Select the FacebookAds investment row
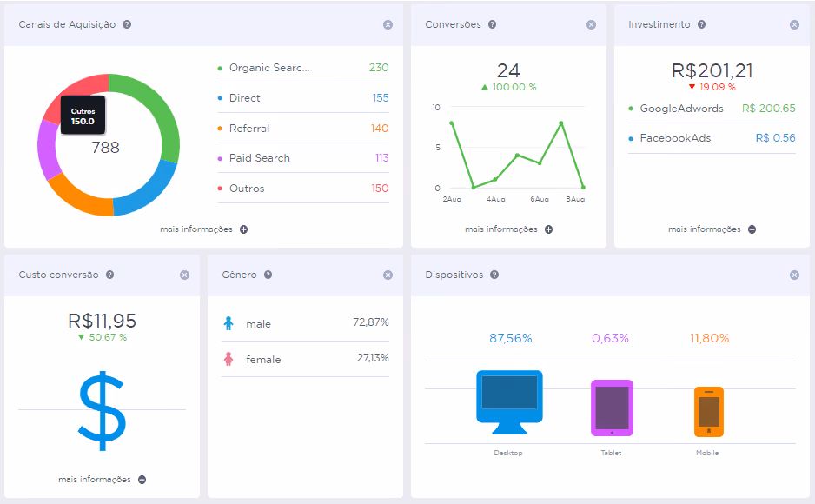Screen dimensions: 815x504 coord(712,138)
